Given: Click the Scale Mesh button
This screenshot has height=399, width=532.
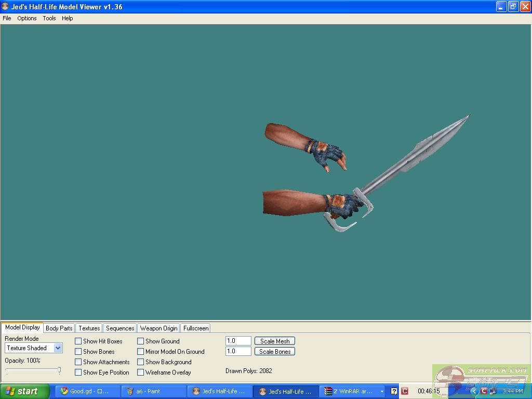Looking at the screenshot, I should pyautogui.click(x=275, y=341).
